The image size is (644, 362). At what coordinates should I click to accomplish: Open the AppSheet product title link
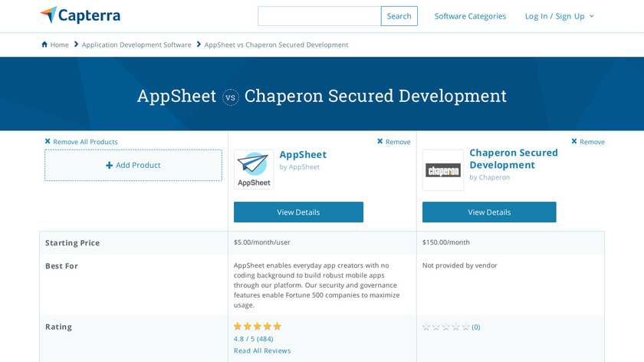coord(303,154)
